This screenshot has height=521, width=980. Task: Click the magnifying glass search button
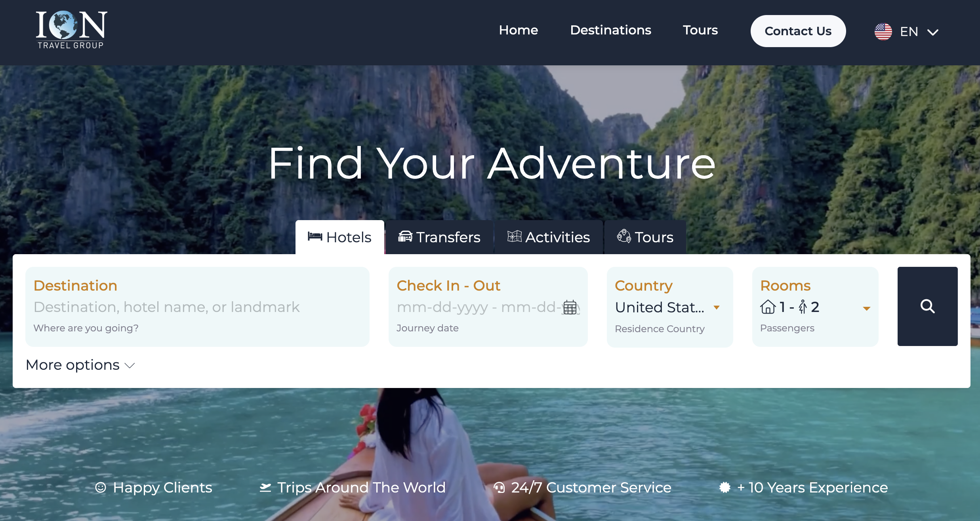pos(927,306)
